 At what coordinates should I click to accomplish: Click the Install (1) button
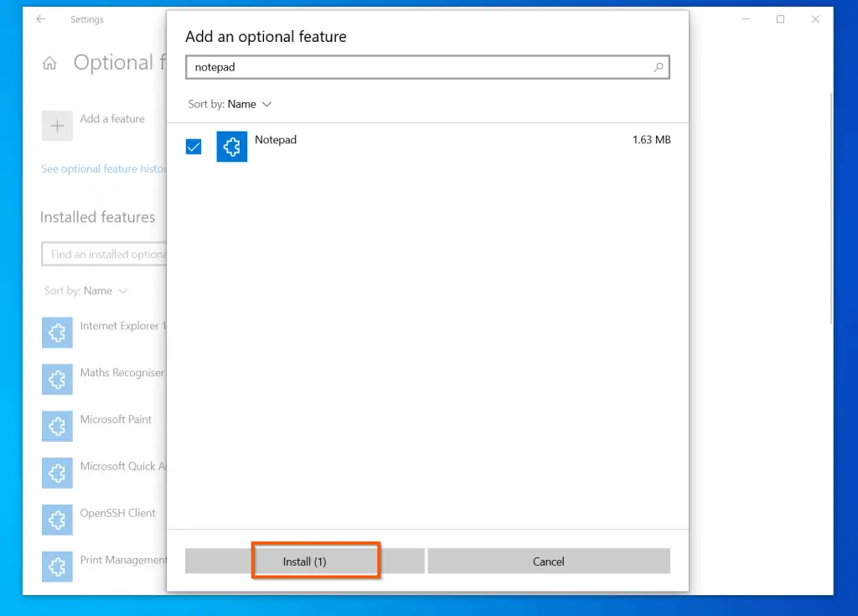pos(304,562)
